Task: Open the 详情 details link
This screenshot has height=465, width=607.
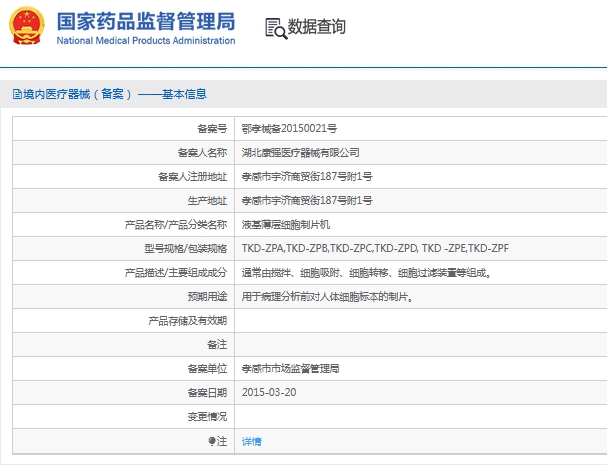Action: (x=252, y=441)
